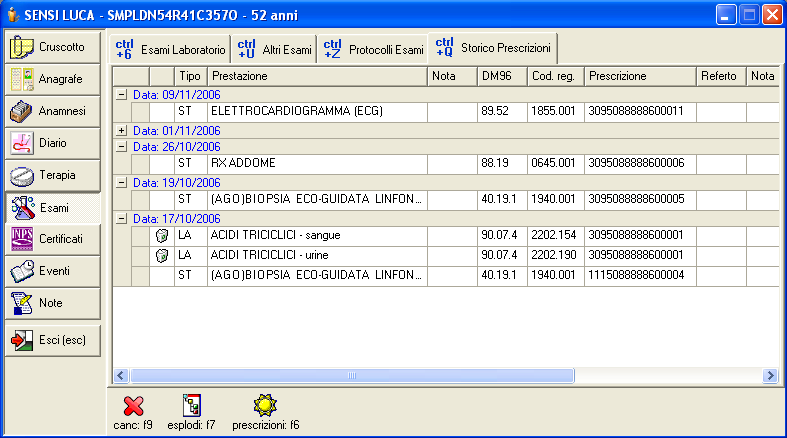Sort by the Prestazione column header
Image resolution: width=787 pixels, height=438 pixels.
pyautogui.click(x=316, y=76)
